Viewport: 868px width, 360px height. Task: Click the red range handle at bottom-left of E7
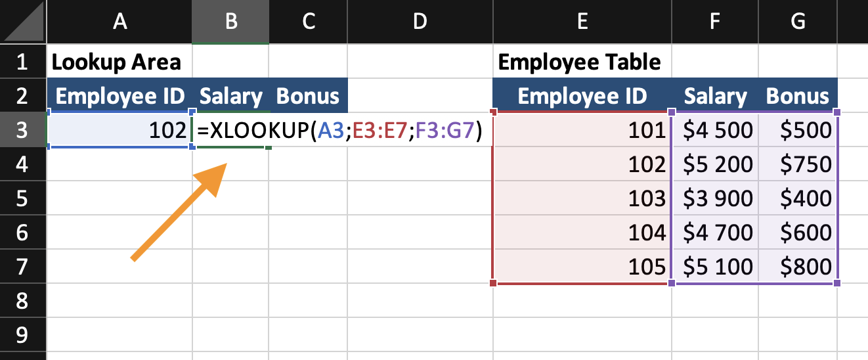[x=493, y=283]
